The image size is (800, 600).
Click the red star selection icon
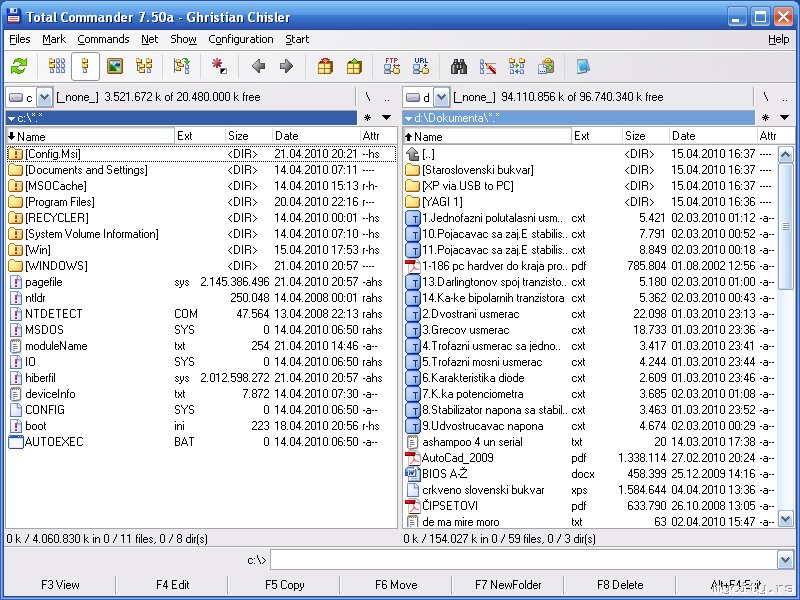pos(219,66)
